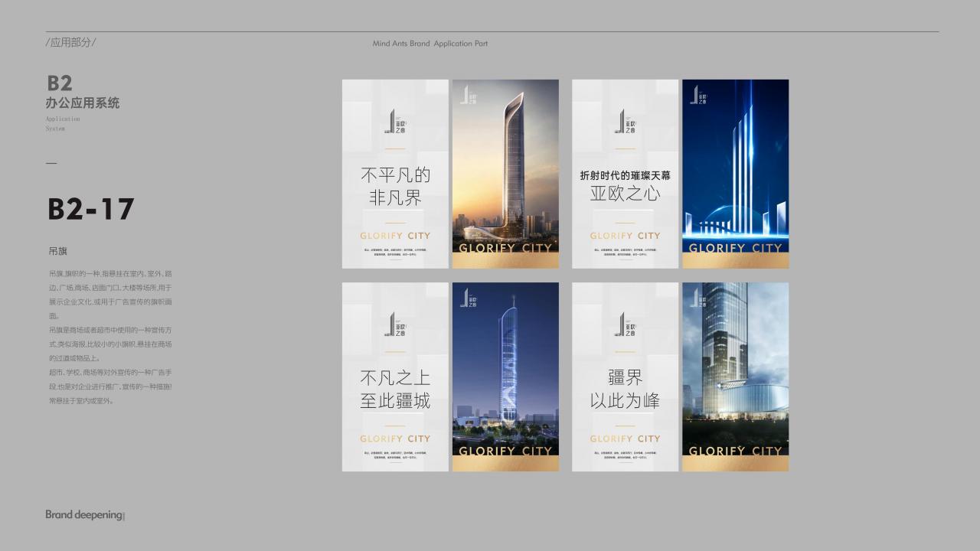Click the "Brand deepening" footer text

coord(84,514)
